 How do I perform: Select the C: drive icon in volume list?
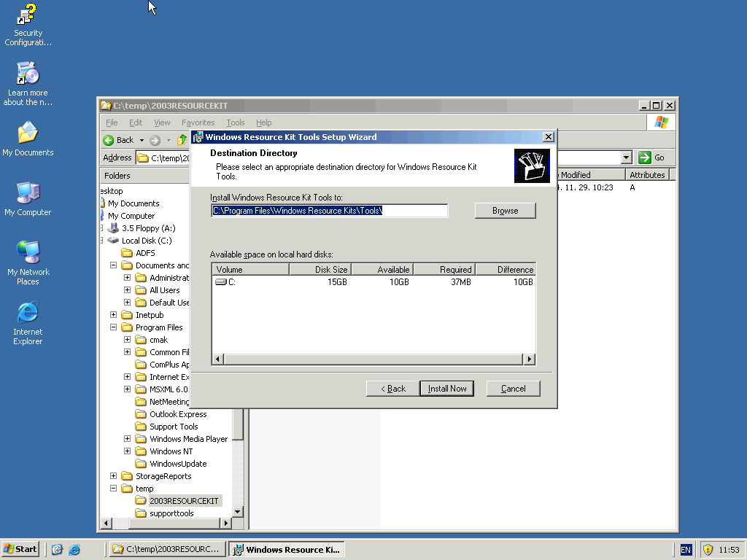point(220,282)
